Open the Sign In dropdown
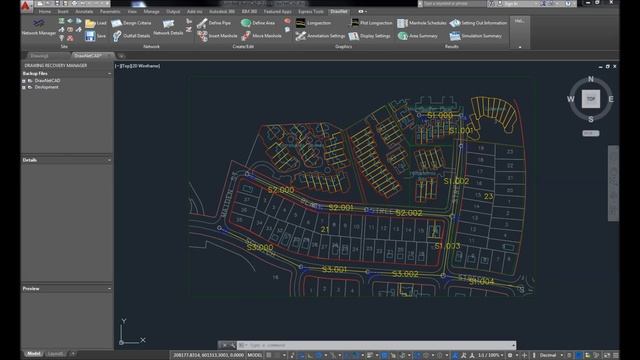 pos(518,4)
